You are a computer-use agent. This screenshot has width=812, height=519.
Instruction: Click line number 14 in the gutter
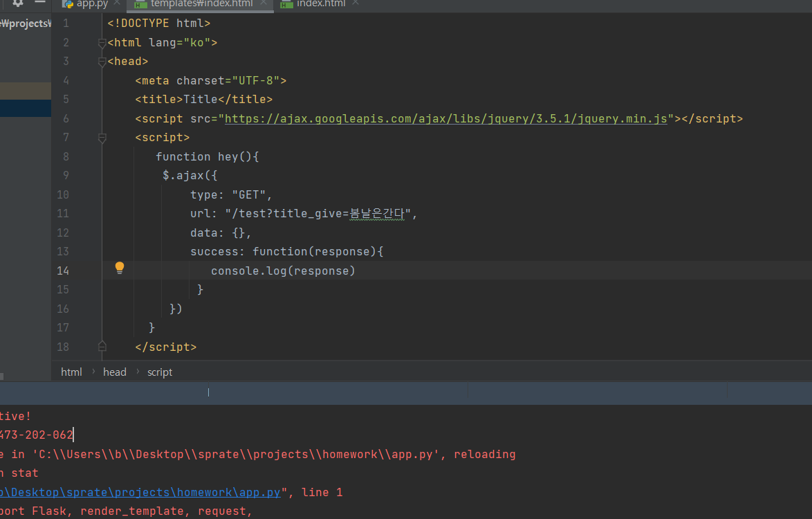pos(63,271)
